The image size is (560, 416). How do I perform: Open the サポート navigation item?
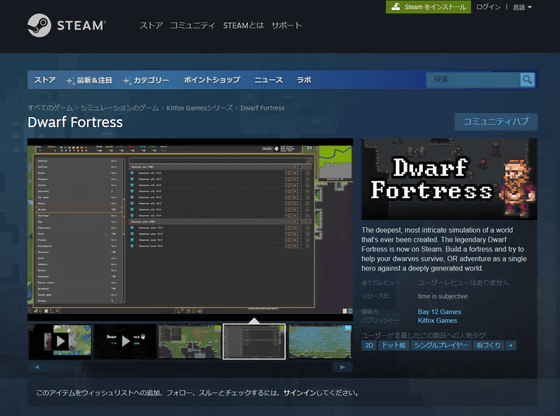[x=286, y=25]
